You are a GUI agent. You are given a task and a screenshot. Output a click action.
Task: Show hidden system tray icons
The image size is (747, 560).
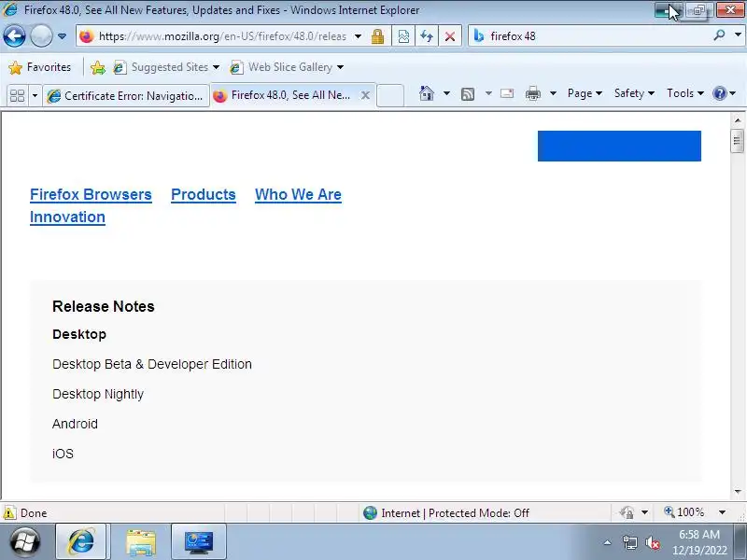607,542
